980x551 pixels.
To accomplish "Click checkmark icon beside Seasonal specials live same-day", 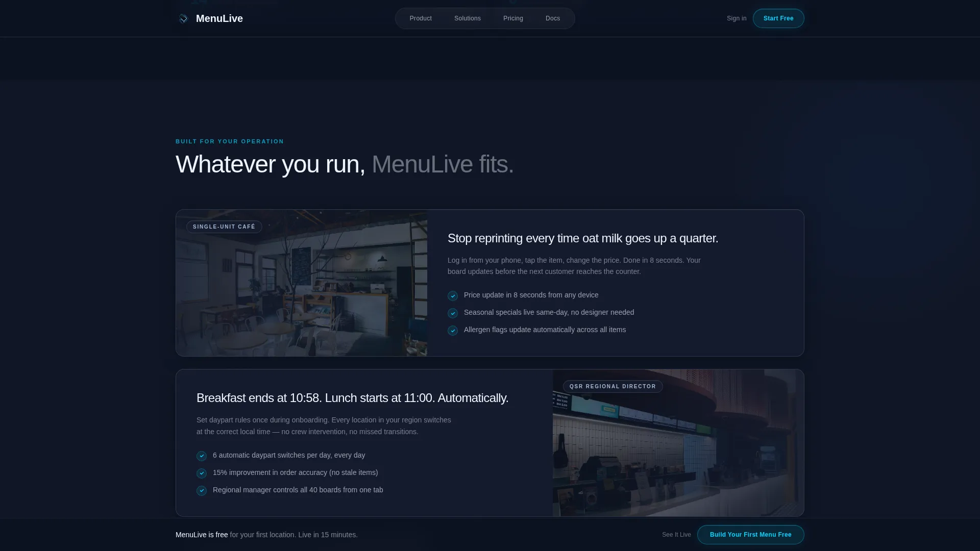I will [x=453, y=313].
